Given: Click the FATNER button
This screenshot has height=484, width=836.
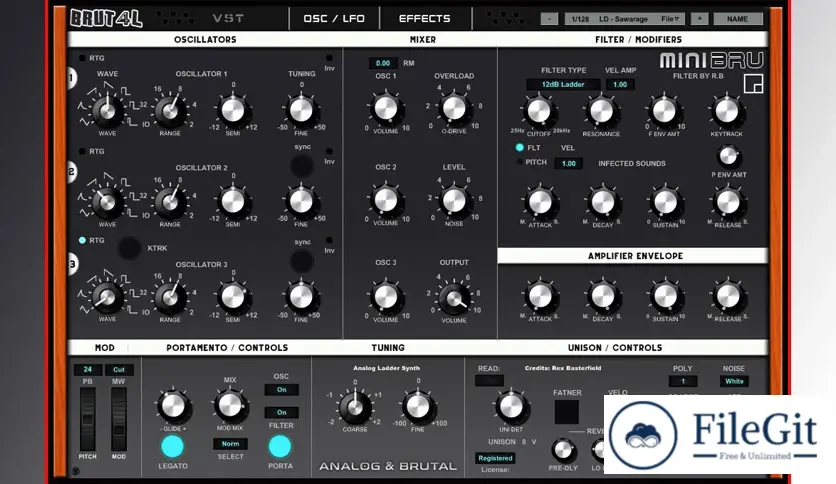Looking at the screenshot, I should click(567, 412).
